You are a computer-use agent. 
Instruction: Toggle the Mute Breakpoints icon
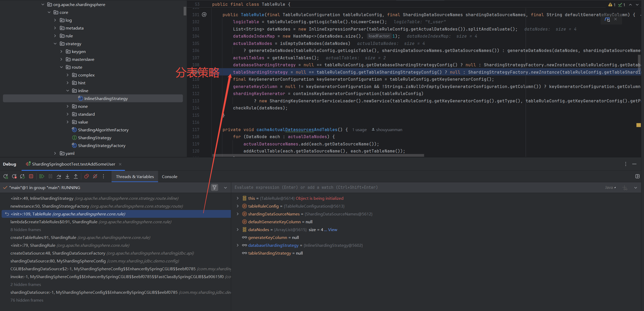tap(95, 177)
